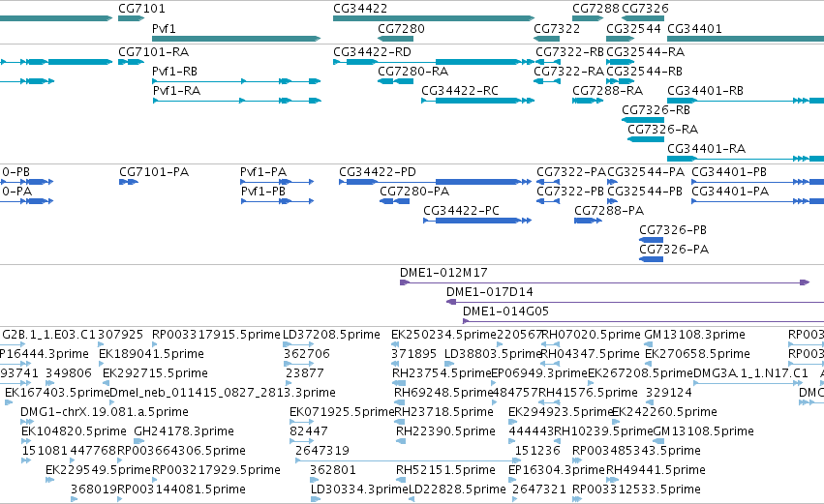Click EST RP003312533.5prime label
Viewport: 824px width, 504px height.
pyautogui.click(x=636, y=489)
